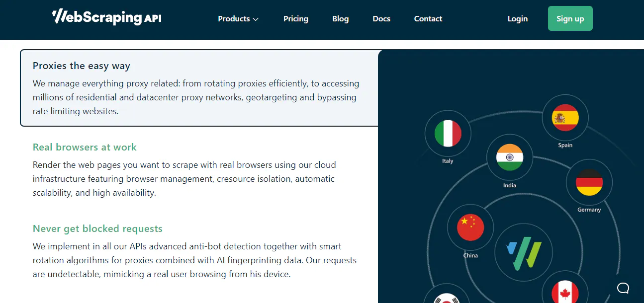The height and width of the screenshot is (303, 644).
Task: Select the Spain flag icon
Action: (565, 118)
